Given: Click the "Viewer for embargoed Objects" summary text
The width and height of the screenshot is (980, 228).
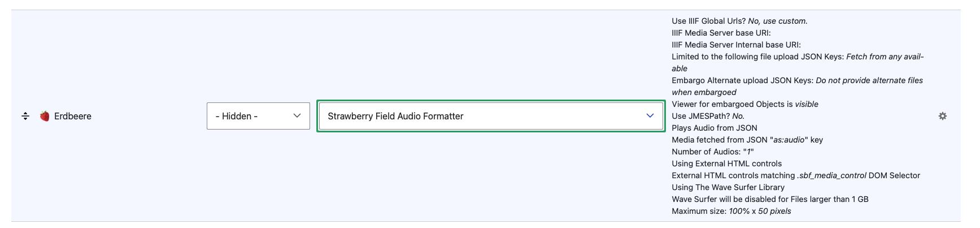Looking at the screenshot, I should (744, 104).
